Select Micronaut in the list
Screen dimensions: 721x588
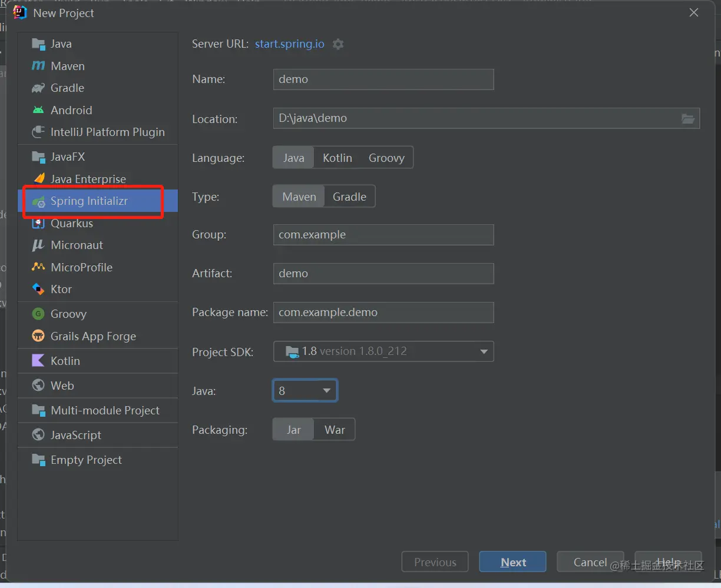coord(98,245)
